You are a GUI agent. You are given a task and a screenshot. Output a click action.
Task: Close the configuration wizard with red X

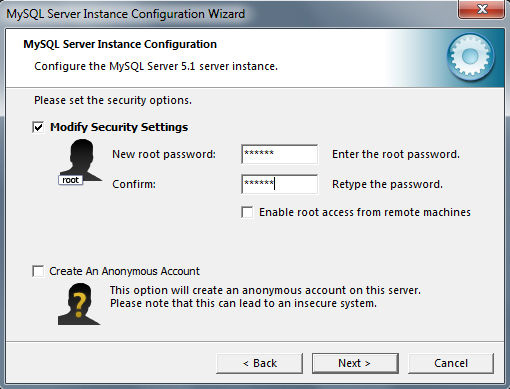(482, 9)
